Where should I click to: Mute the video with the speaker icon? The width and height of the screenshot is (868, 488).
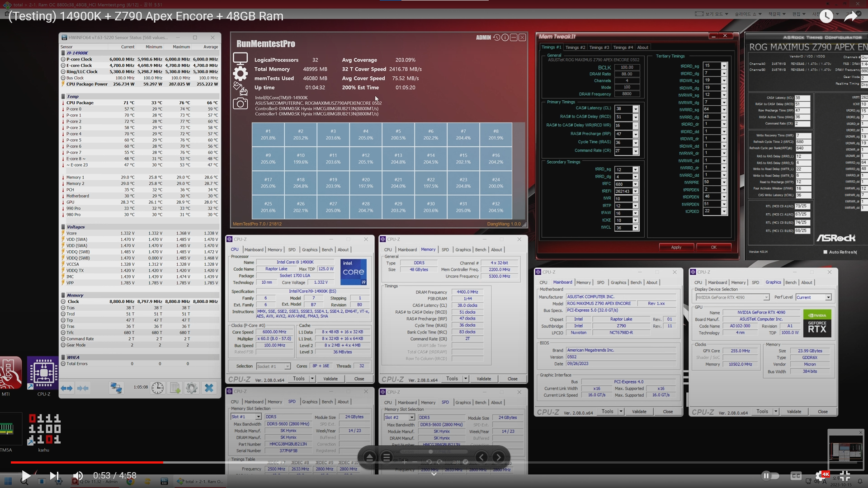coord(78,475)
